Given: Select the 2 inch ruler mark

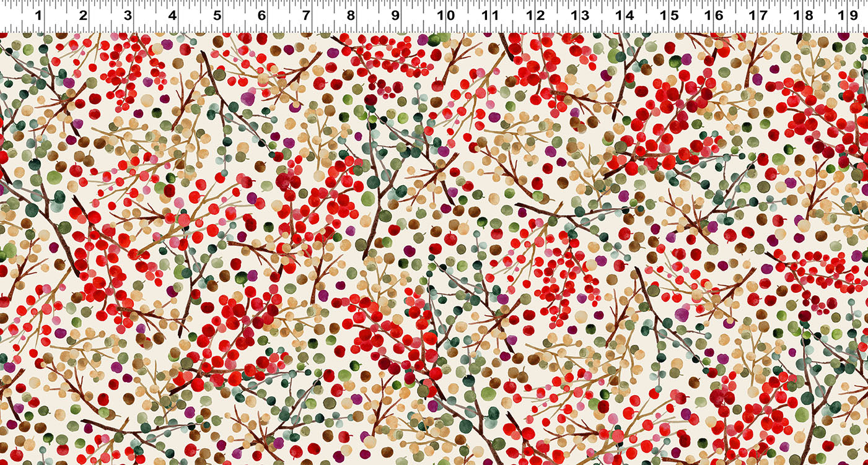Looking at the screenshot, I should pyautogui.click(x=83, y=15).
